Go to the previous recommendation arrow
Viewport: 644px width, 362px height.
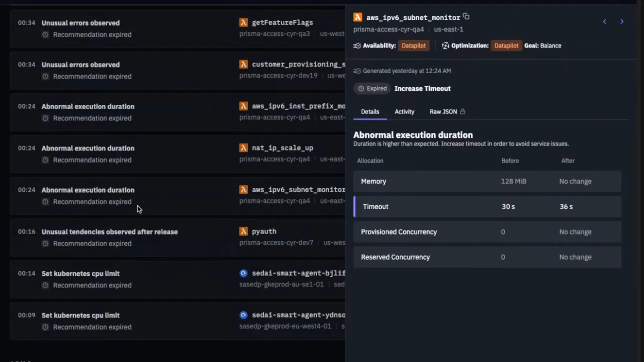(604, 21)
